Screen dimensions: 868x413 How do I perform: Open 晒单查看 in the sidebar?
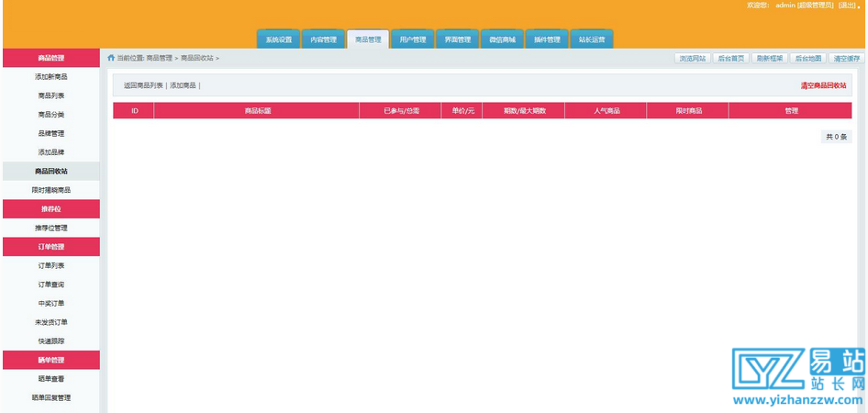click(x=51, y=379)
